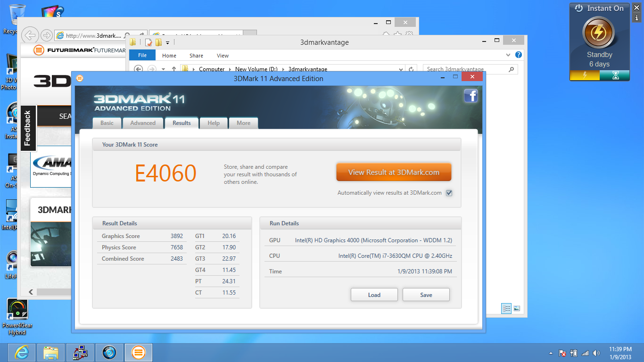Expand the Explorer ribbon chevron
The width and height of the screenshot is (644, 362).
point(508,55)
